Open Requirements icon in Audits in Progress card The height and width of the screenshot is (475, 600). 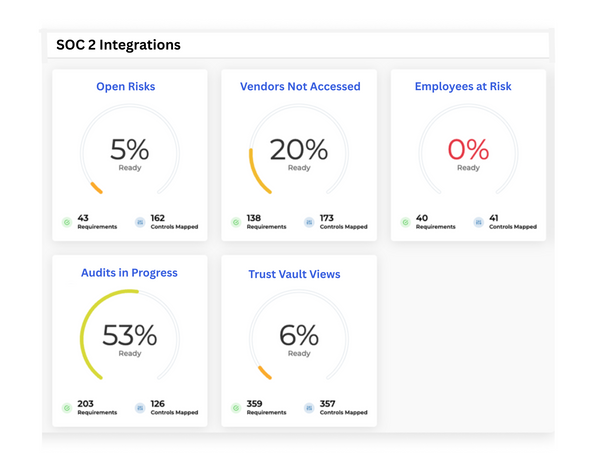tap(67, 408)
